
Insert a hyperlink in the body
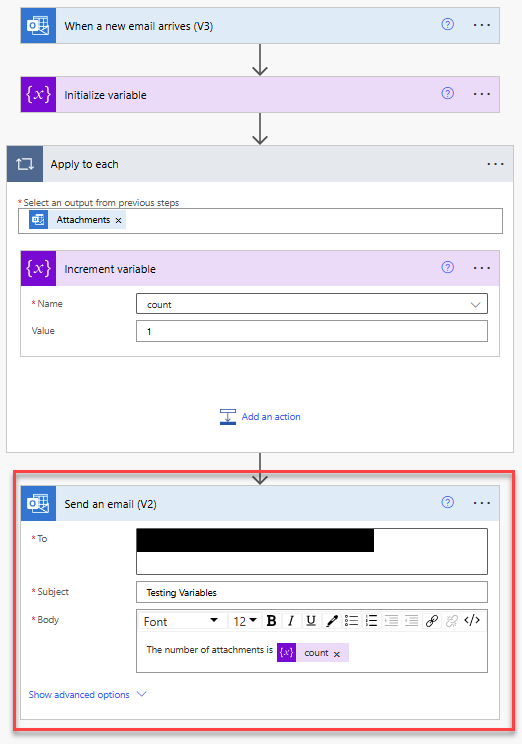click(431, 621)
